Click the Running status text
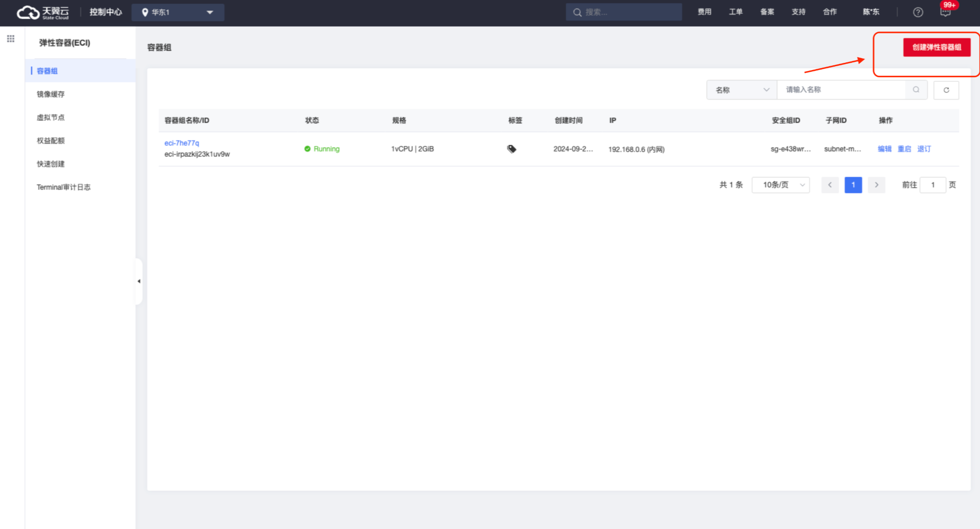 (327, 149)
